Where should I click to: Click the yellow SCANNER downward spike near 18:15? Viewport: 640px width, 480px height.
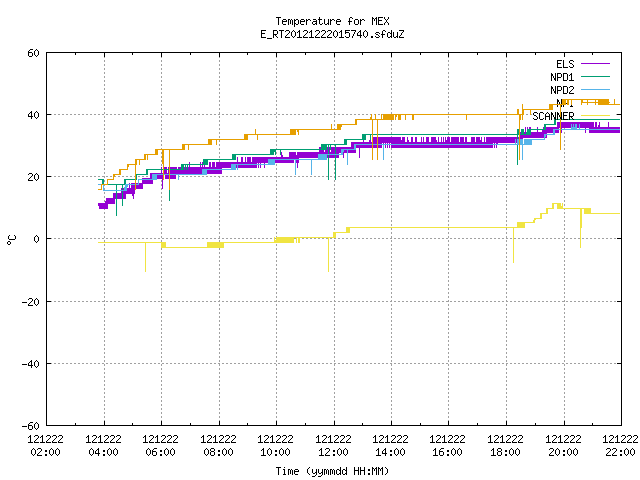(x=513, y=245)
